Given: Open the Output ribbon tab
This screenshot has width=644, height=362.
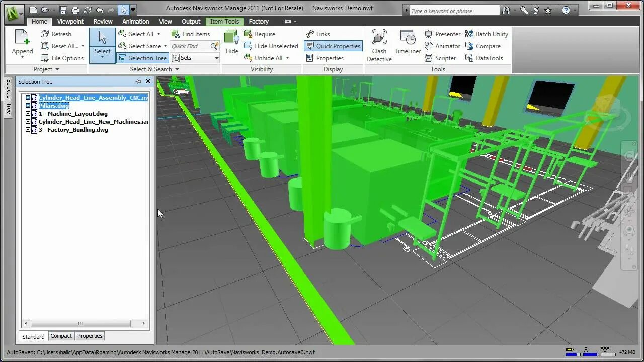Looking at the screenshot, I should pyautogui.click(x=191, y=21).
